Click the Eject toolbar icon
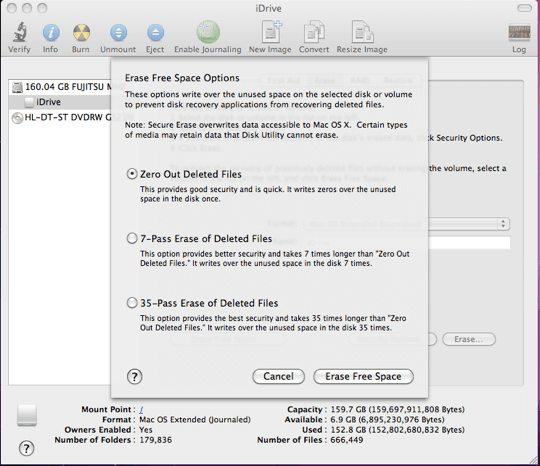 click(x=155, y=33)
